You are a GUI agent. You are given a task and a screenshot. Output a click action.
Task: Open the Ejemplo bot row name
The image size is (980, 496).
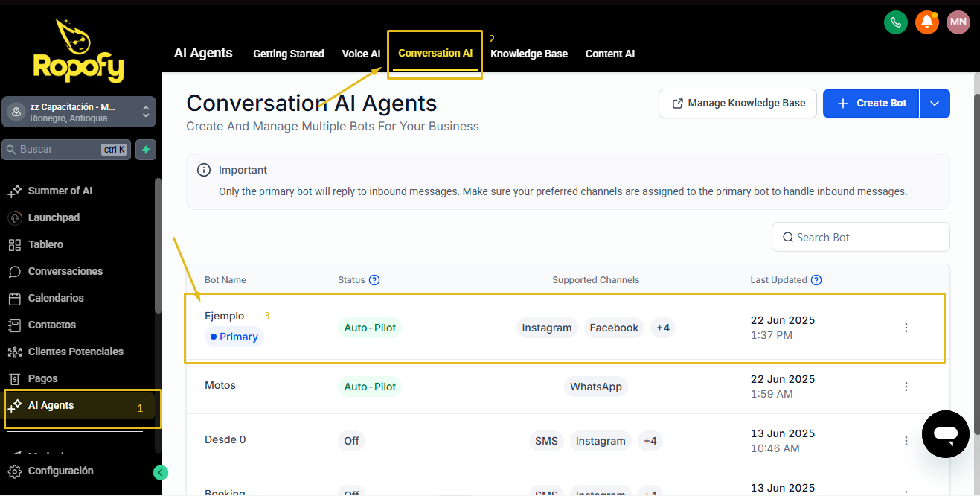[x=225, y=317]
